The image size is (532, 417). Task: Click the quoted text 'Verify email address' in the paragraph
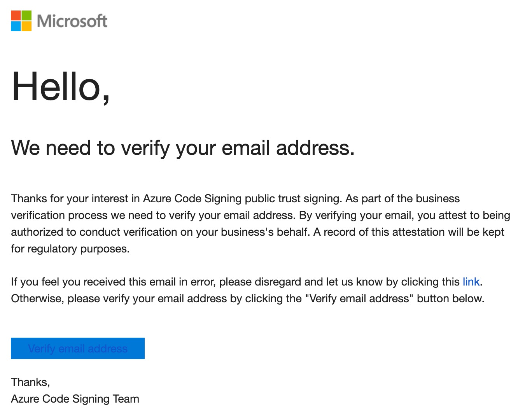point(359,298)
